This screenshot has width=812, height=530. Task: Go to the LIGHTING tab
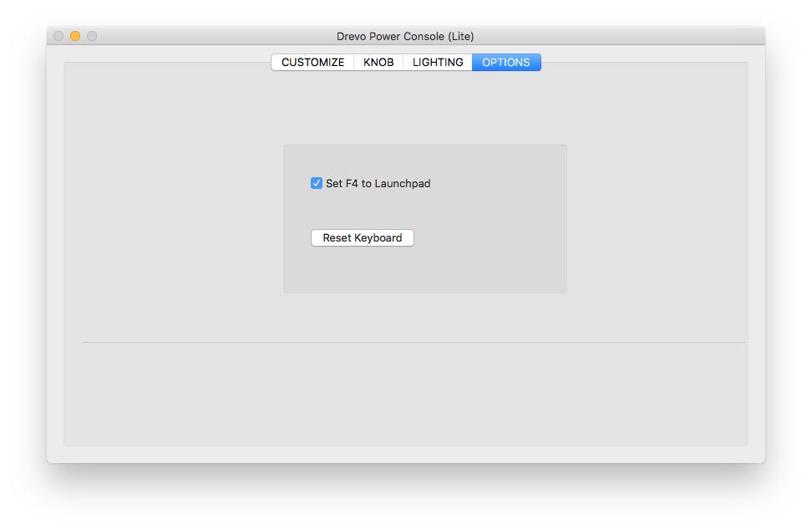coord(438,62)
